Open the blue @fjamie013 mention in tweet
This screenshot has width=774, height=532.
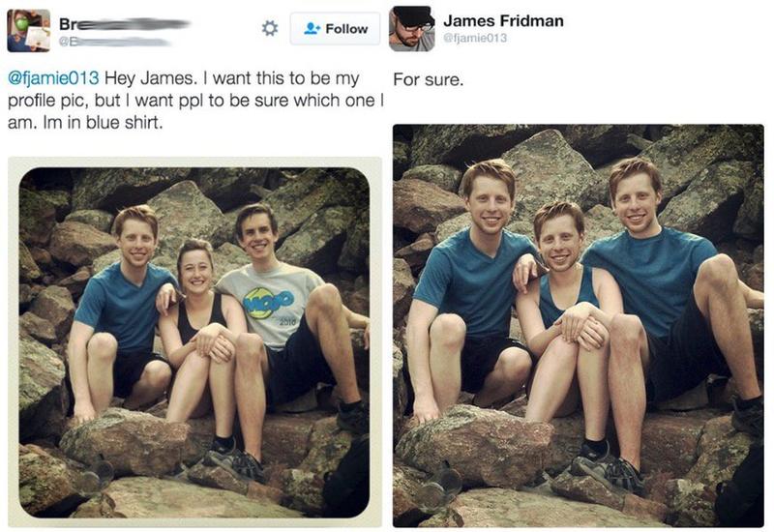tap(53, 78)
